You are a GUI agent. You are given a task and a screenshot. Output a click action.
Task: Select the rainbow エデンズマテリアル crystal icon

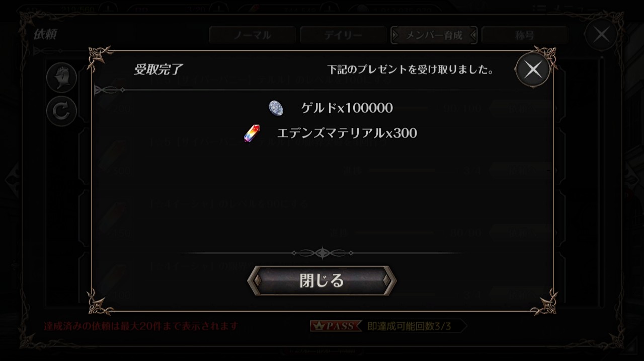(252, 133)
